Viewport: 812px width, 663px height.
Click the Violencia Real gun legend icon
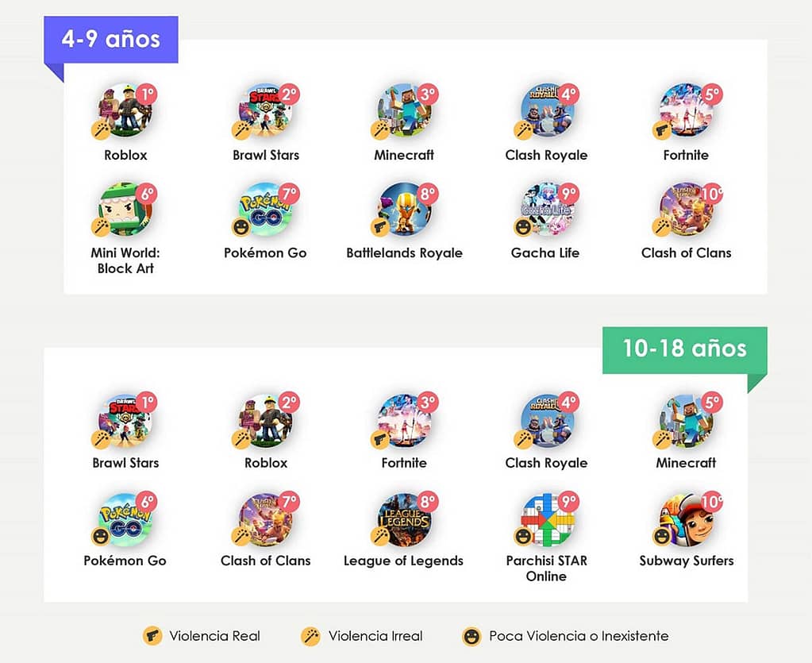click(x=152, y=635)
